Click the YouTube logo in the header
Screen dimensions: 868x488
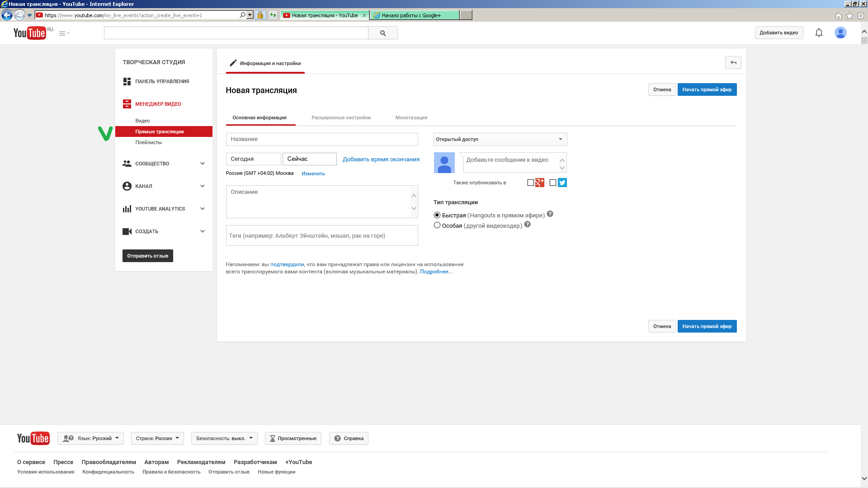[x=29, y=33]
